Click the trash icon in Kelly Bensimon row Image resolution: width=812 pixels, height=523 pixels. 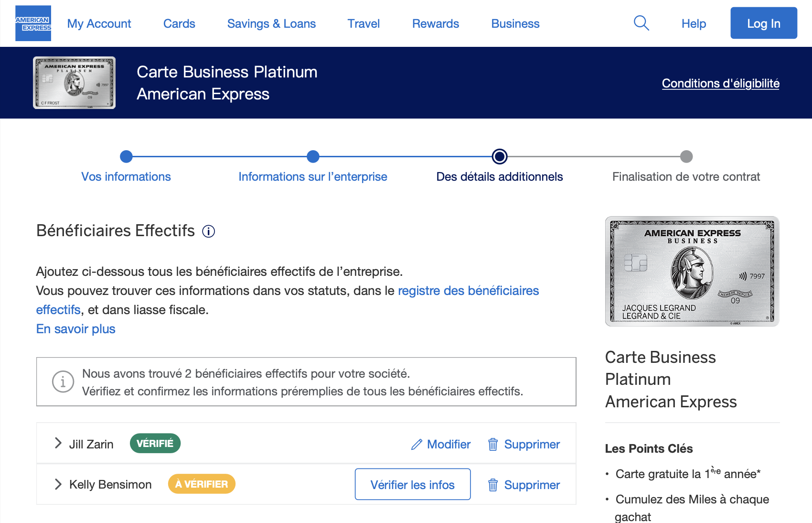pos(493,485)
